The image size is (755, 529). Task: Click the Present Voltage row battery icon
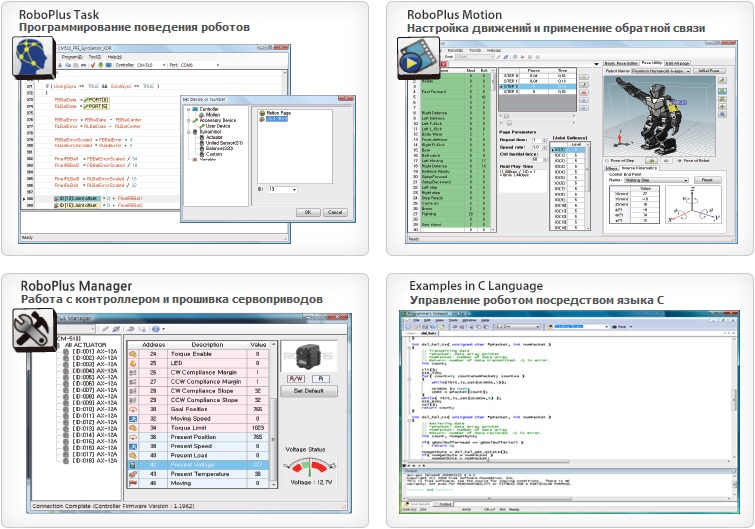click(133, 465)
